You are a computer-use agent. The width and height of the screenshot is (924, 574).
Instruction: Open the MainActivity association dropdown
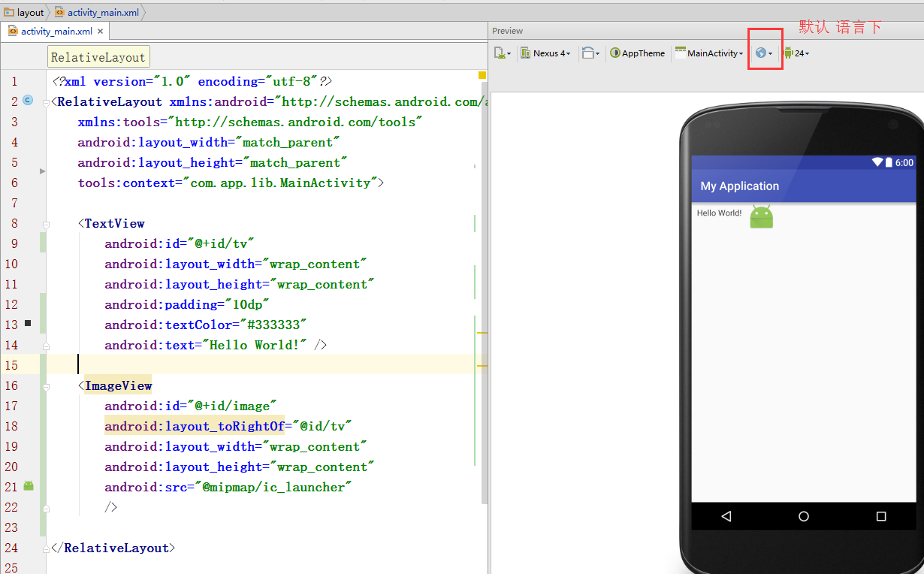709,53
